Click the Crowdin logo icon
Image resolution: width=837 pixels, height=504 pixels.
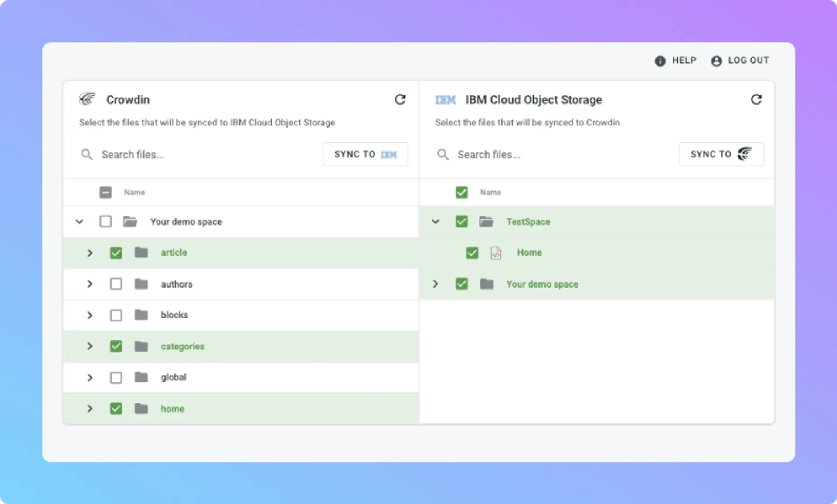pyautogui.click(x=87, y=99)
